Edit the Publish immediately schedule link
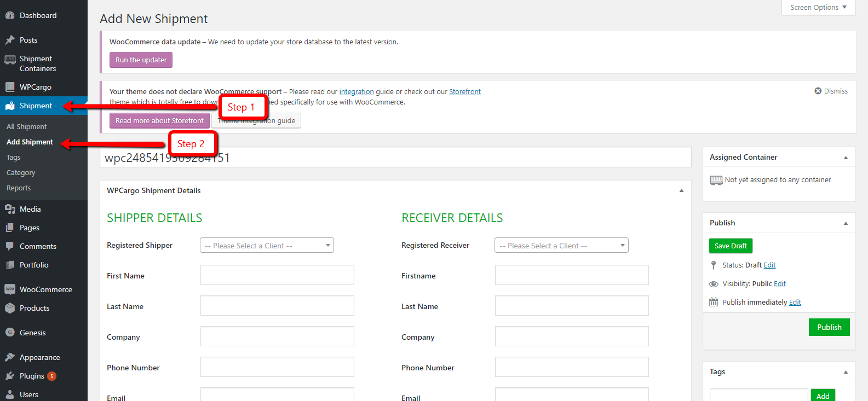The image size is (868, 401). (x=795, y=302)
